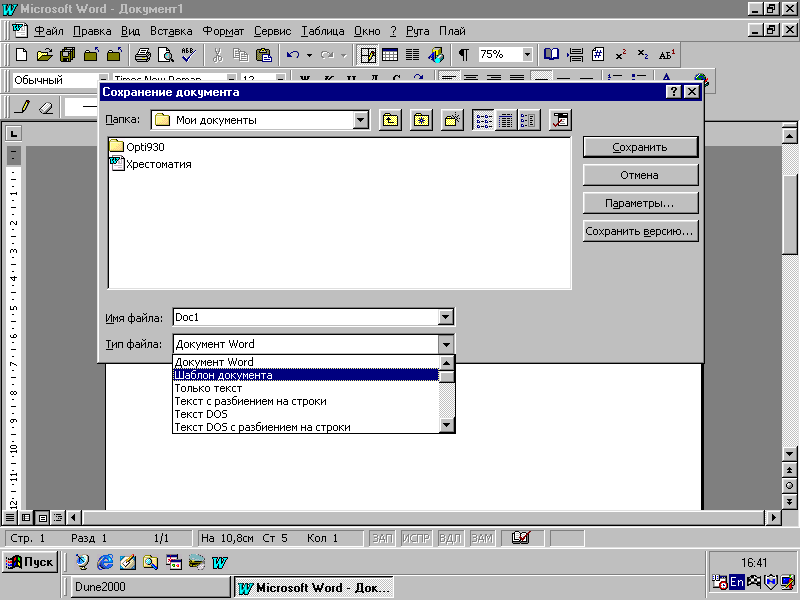Switch to Details view in save dialog
Viewport: 800px width, 600px height.
click(506, 120)
